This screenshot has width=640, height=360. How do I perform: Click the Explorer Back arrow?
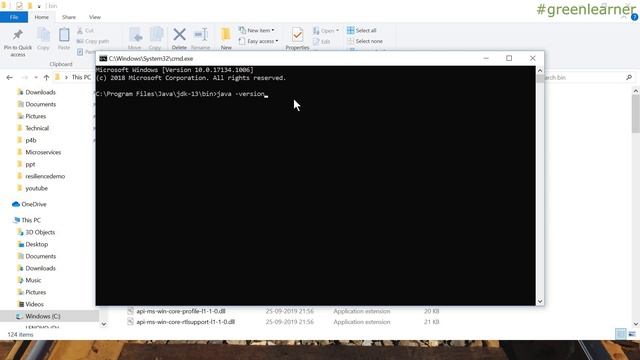(9, 78)
